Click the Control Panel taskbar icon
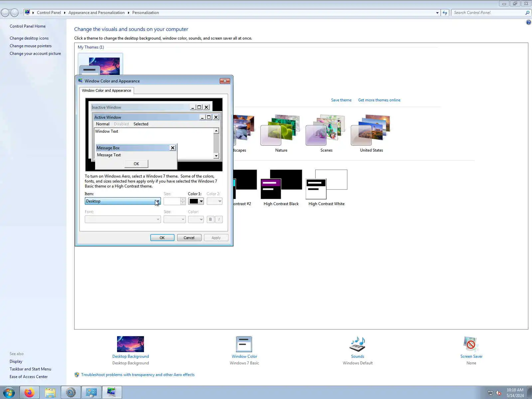This screenshot has height=399, width=532. [x=91, y=393]
